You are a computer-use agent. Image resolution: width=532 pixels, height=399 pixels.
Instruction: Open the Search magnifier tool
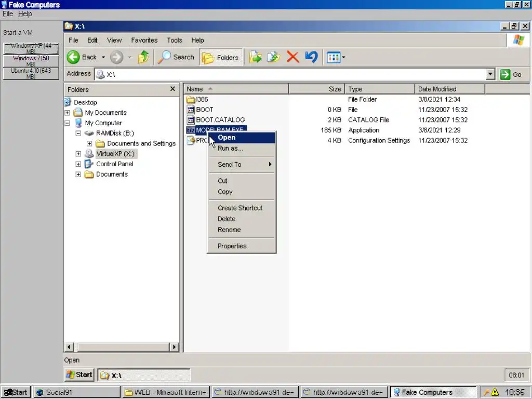click(x=176, y=57)
